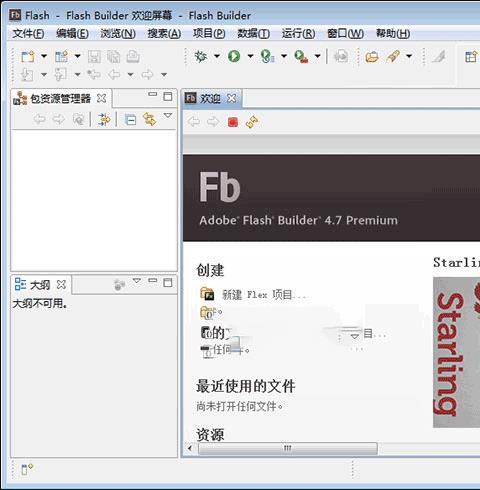Open the 运行(R) menu
Screen dimensions: 480x490
click(298, 34)
